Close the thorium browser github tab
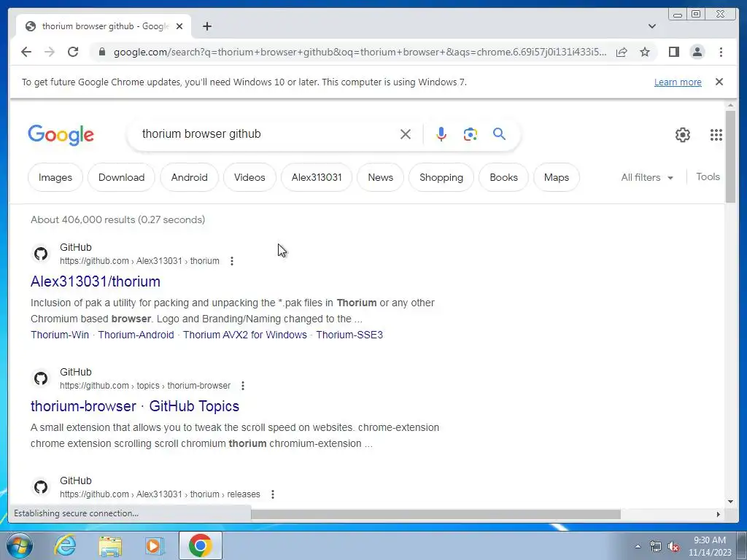The image size is (747, 560). pos(179,26)
